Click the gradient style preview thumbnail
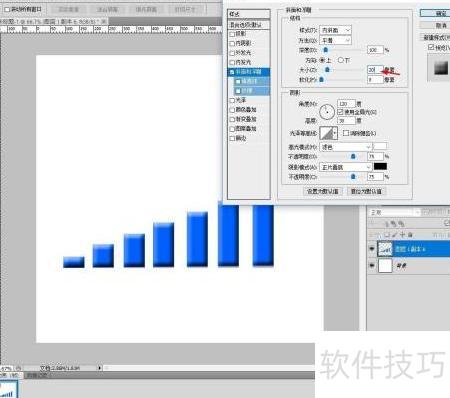450x398 pixels. (441, 68)
